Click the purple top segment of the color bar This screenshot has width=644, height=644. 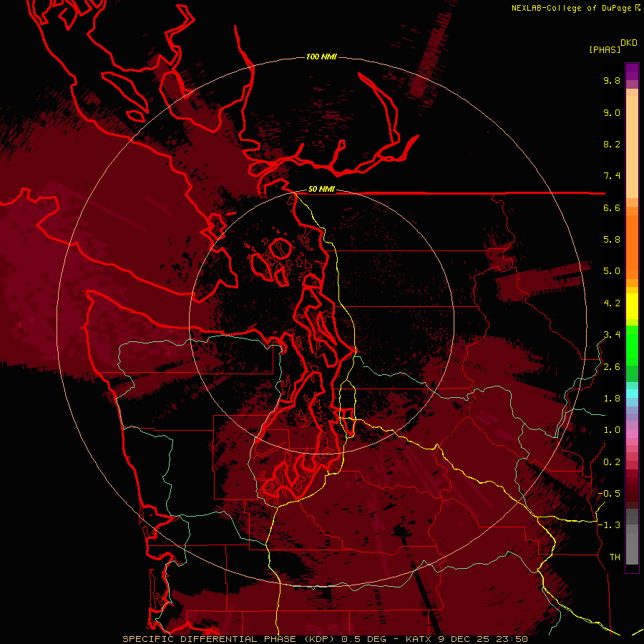(632, 72)
